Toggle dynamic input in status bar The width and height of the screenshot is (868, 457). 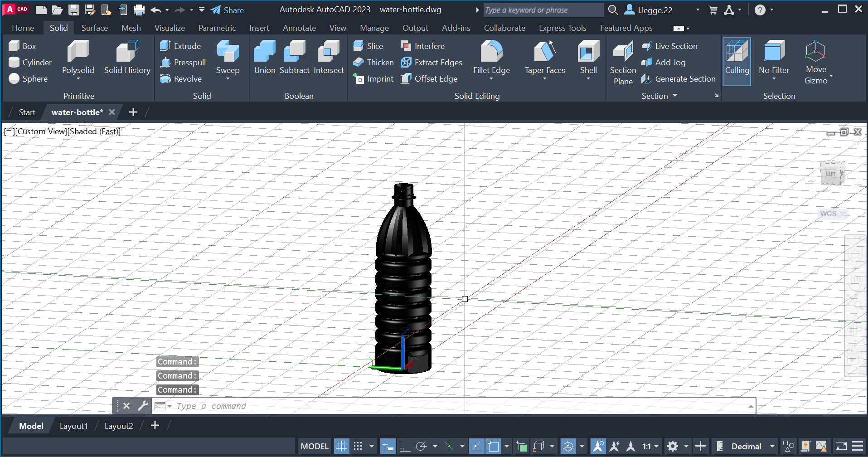point(388,446)
